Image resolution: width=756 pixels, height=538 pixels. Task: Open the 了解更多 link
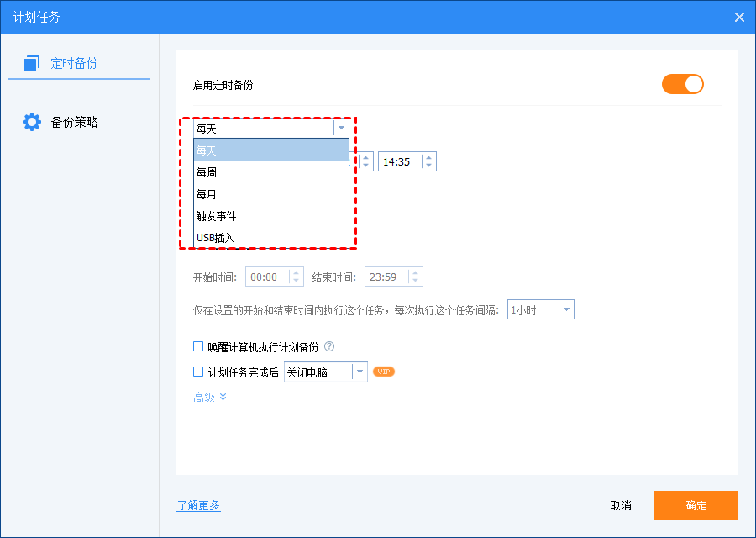tap(198, 505)
